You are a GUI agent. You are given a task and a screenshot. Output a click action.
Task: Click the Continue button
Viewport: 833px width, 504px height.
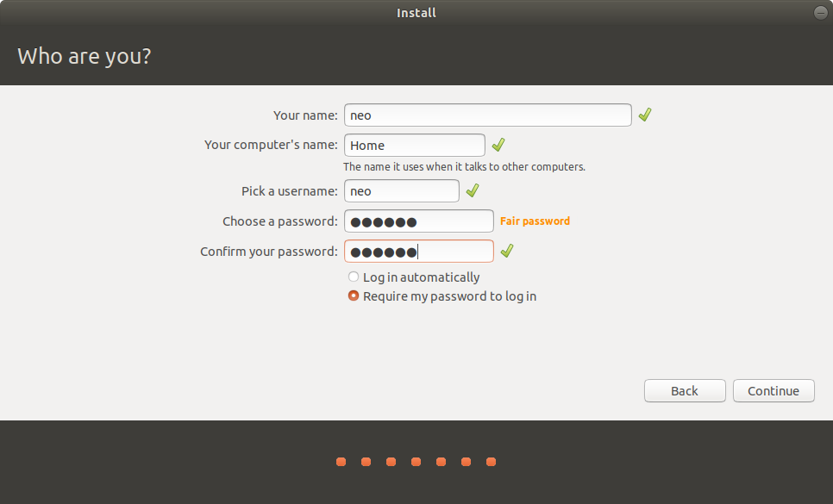click(x=773, y=391)
